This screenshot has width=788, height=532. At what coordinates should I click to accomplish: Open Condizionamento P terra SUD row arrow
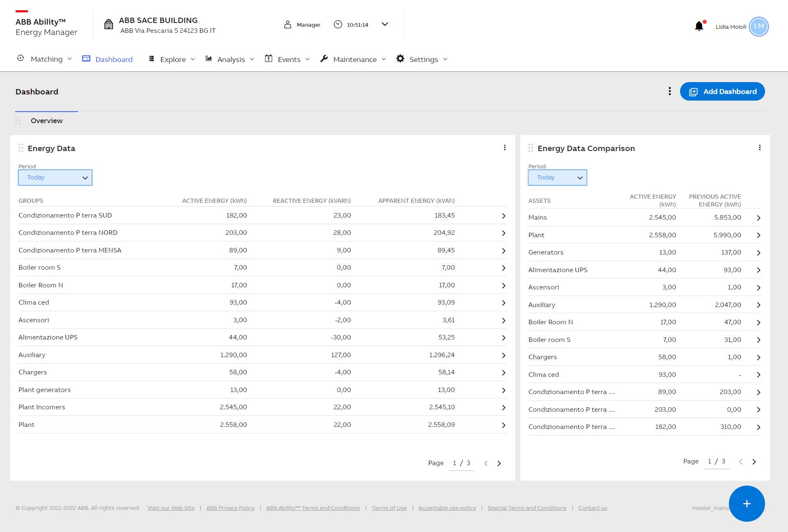504,216
